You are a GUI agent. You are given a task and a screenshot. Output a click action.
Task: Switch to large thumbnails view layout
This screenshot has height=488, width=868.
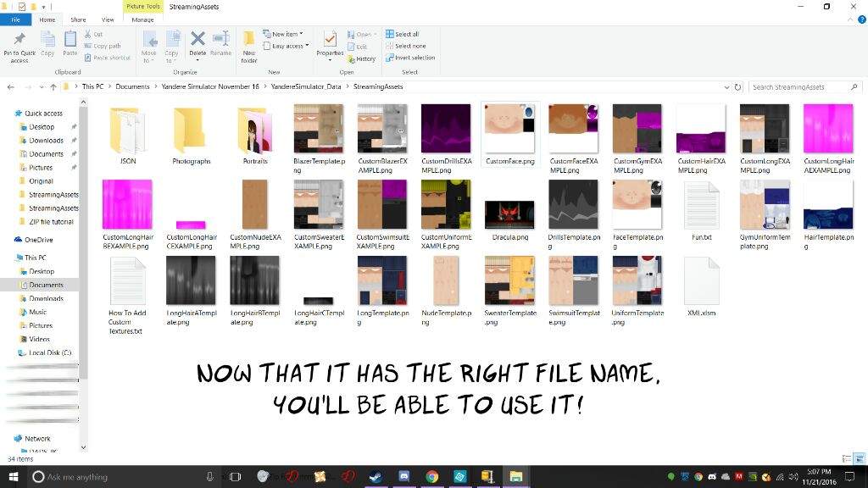pyautogui.click(x=860, y=458)
